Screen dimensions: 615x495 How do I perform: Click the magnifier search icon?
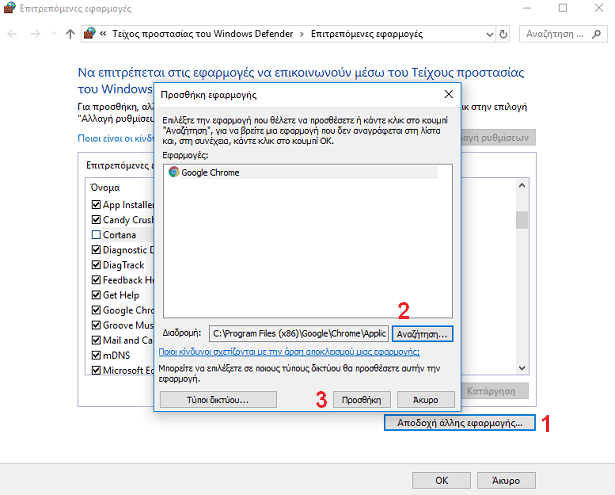click(x=596, y=34)
